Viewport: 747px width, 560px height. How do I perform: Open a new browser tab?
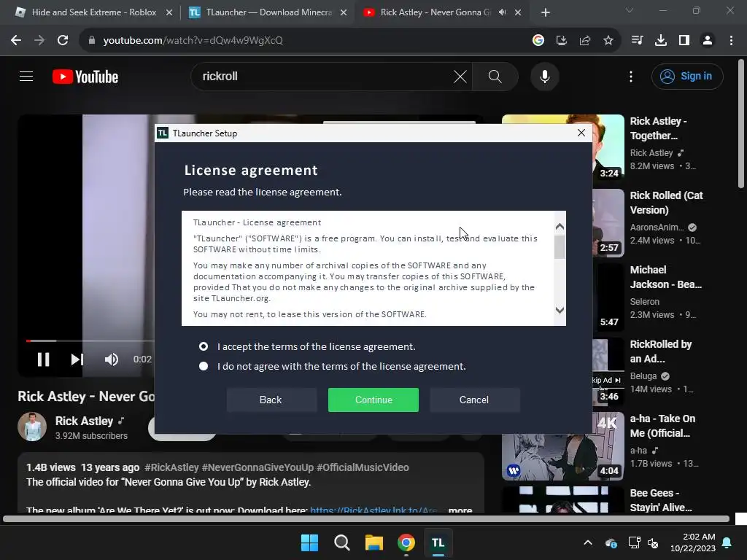pos(546,12)
